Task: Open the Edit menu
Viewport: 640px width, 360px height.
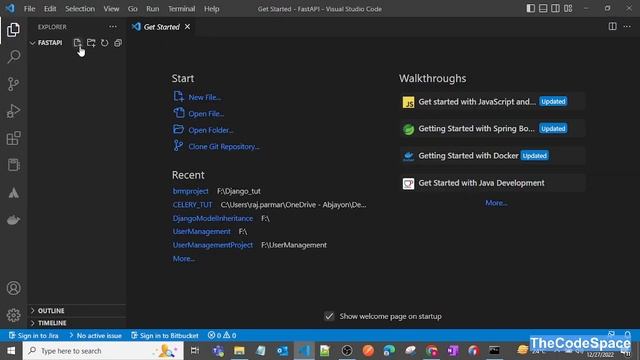Action: [50, 9]
